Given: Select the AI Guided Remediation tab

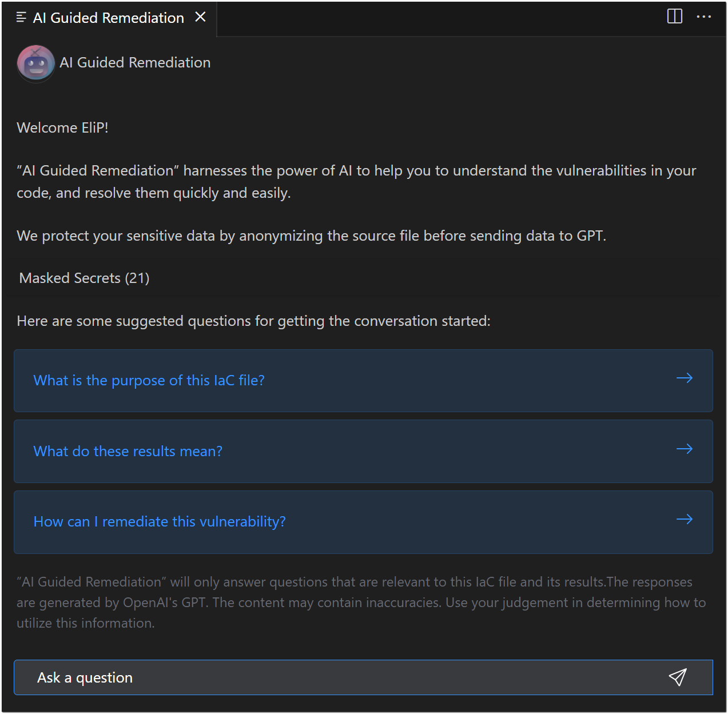Looking at the screenshot, I should 109,18.
